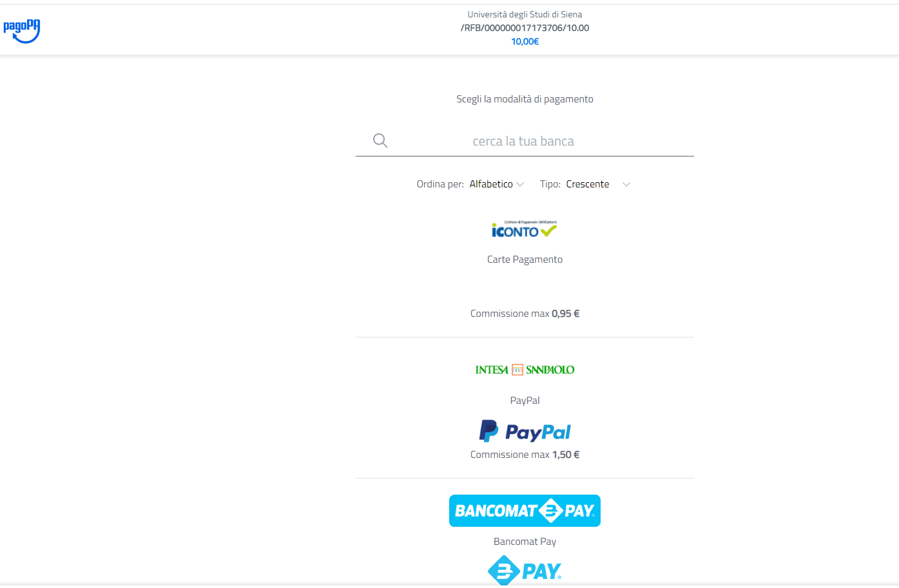
Task: Click the Commissione max 1,50 € line
Action: pos(525,455)
